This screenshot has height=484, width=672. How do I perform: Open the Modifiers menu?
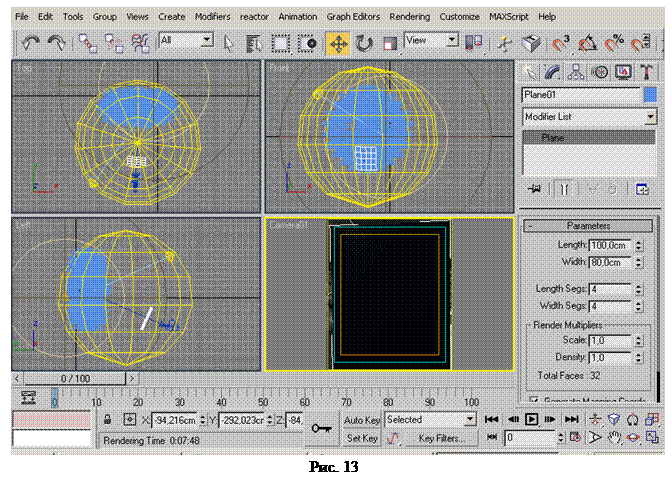click(212, 17)
